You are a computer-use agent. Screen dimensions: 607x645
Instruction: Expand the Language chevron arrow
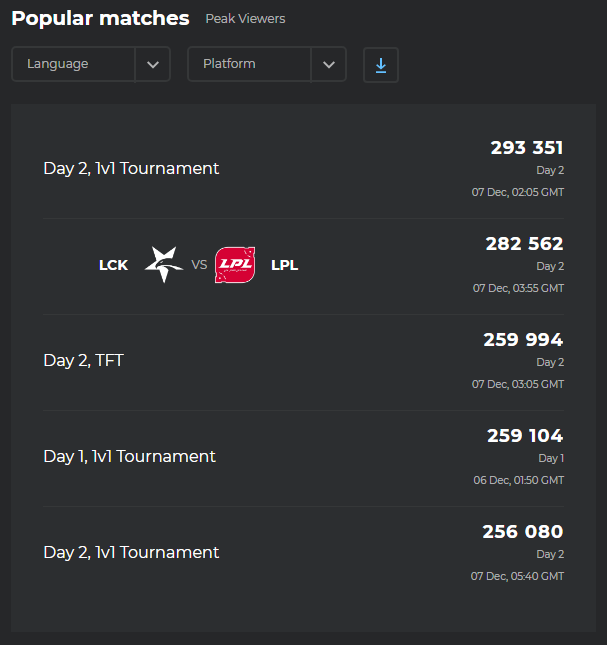pyautogui.click(x=153, y=65)
